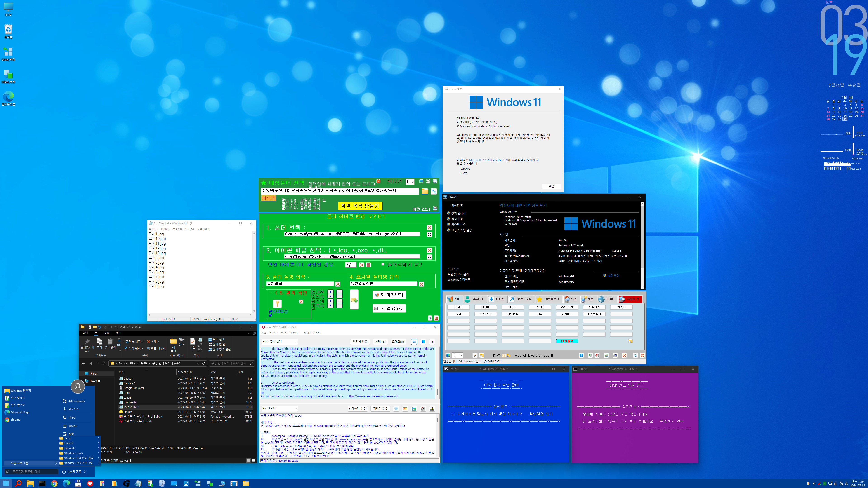868x488 pixels.
Task: Click the minus toggle for 기록속성 attribute
Action: pos(339,305)
